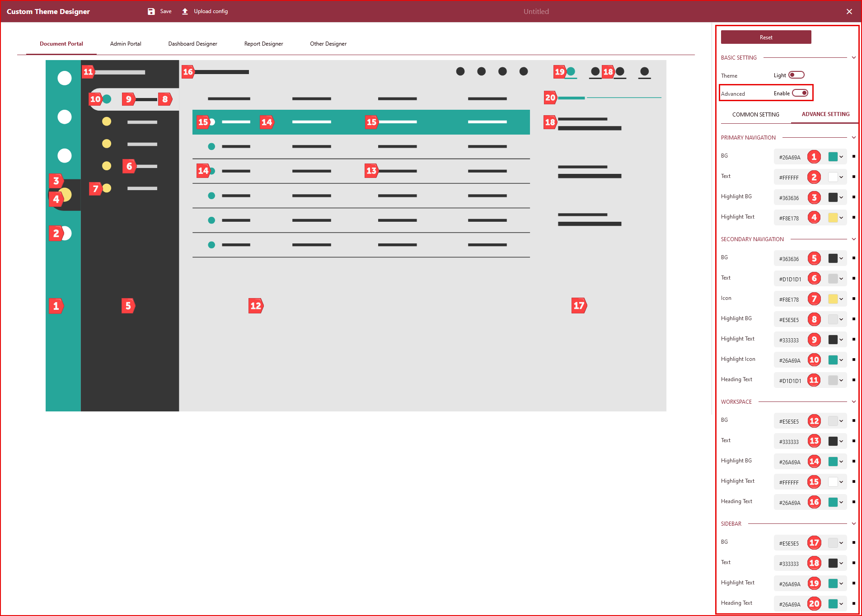Disable the Advanced Enable switch
The width and height of the screenshot is (862, 616).
[x=800, y=93]
